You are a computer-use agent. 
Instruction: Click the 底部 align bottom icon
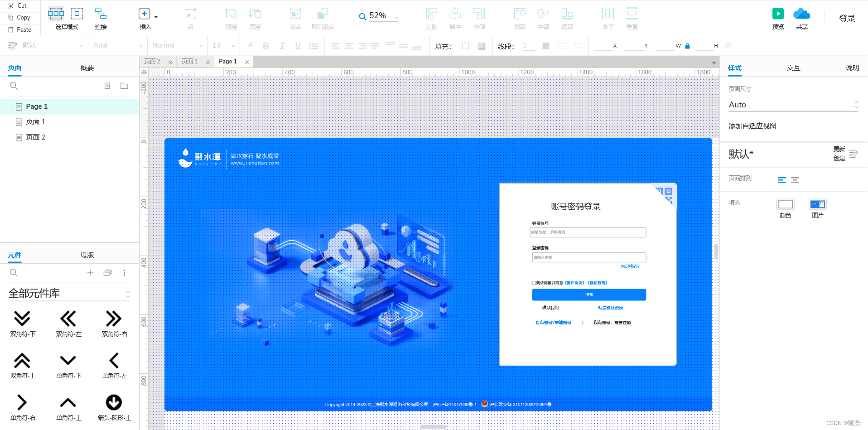tap(567, 14)
